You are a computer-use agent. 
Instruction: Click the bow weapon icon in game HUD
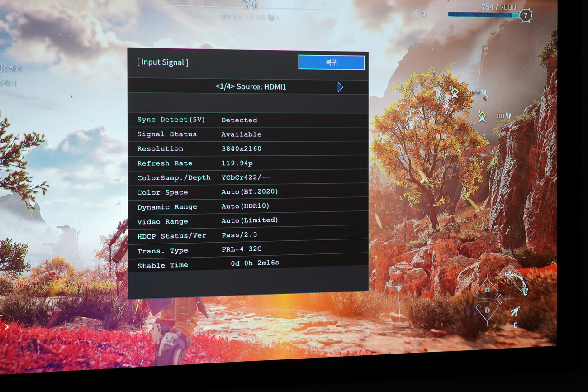point(517,282)
